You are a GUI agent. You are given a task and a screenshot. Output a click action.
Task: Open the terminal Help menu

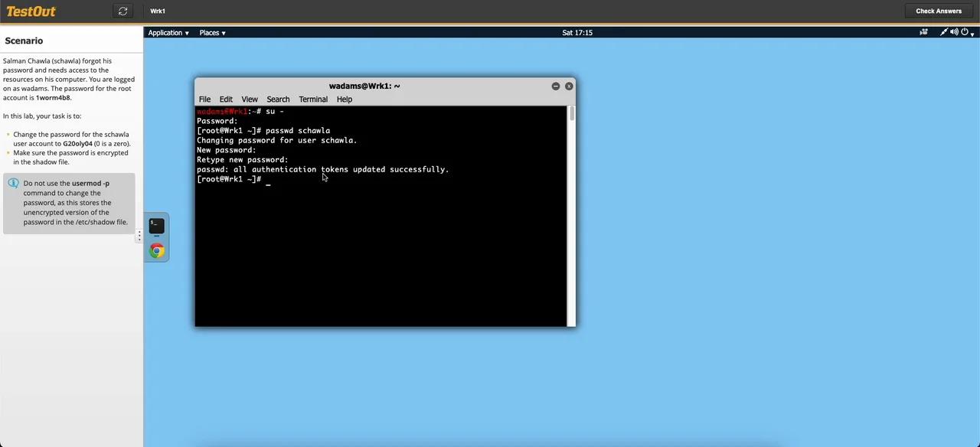click(x=345, y=100)
